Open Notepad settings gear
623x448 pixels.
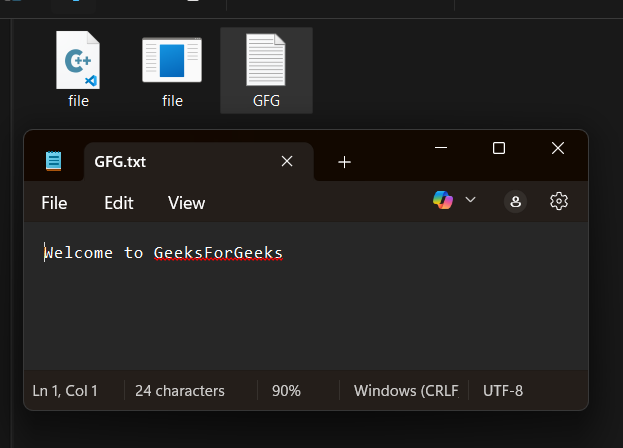coord(559,201)
